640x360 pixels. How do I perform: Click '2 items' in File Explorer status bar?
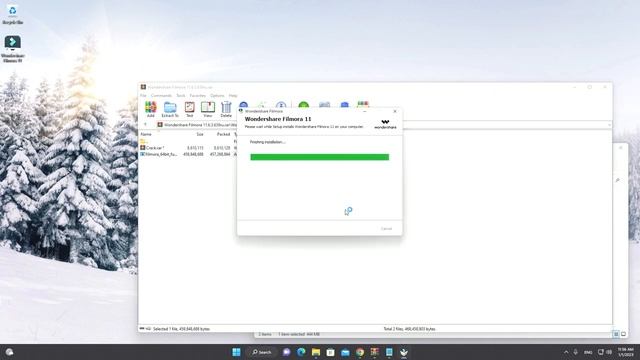tap(264, 334)
